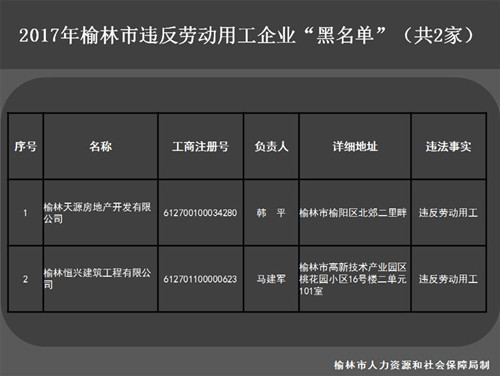Screen dimensions: 500x376
Task: Click responsible person 马建军 cell
Action: click(271, 279)
